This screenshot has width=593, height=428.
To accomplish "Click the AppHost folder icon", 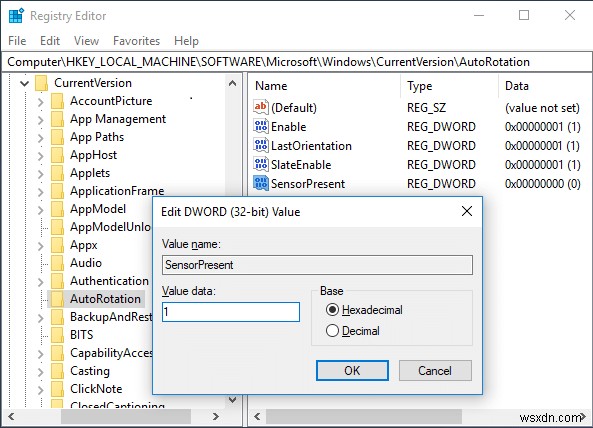I will (57, 155).
